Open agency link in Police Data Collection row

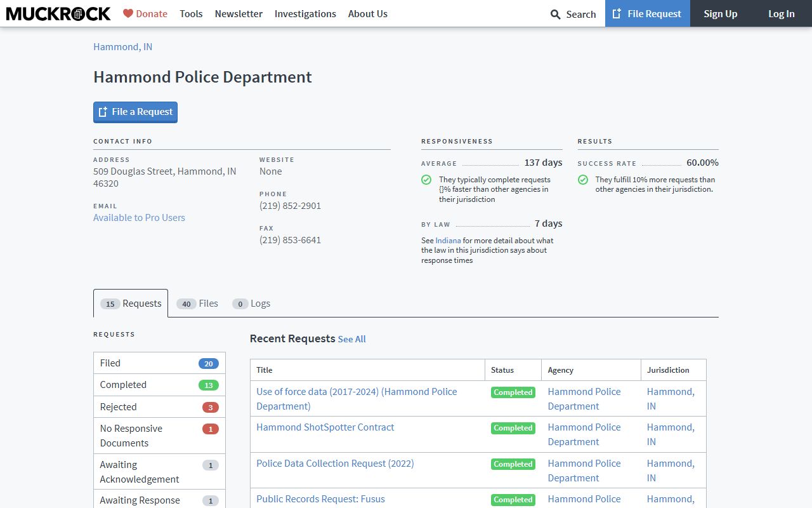coord(584,471)
